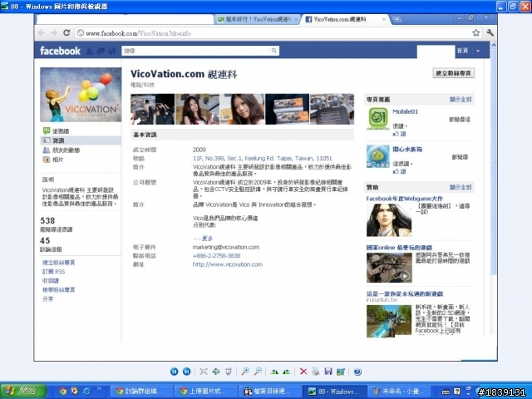Open Chrome's wrench settings menu
Image resolution: width=532 pixels, height=399 pixels.
tap(490, 32)
